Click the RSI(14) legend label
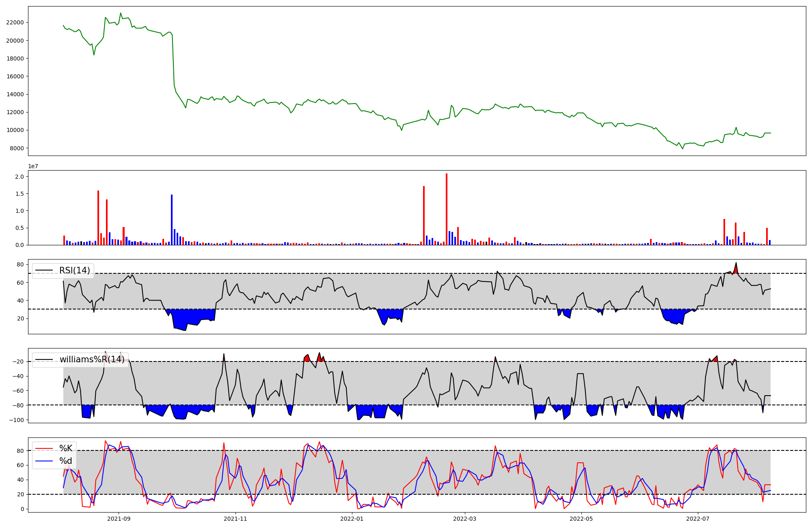The width and height of the screenshot is (812, 528). point(75,270)
